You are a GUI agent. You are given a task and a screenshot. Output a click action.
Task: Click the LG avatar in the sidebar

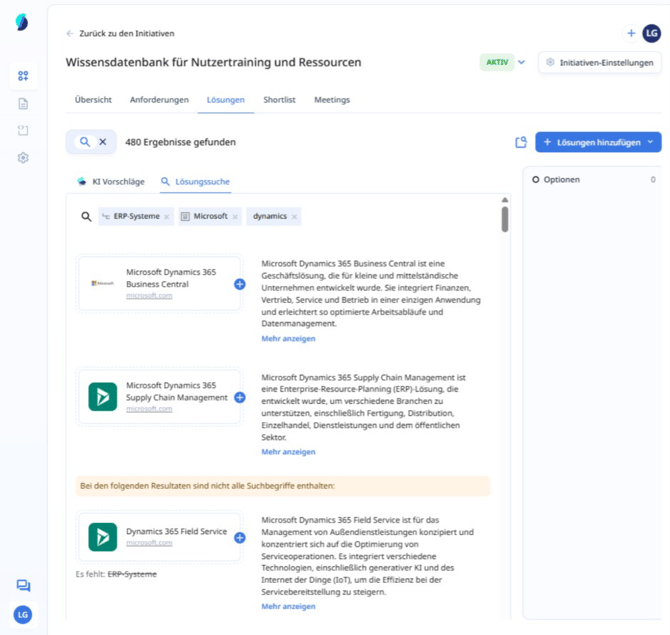[23, 614]
